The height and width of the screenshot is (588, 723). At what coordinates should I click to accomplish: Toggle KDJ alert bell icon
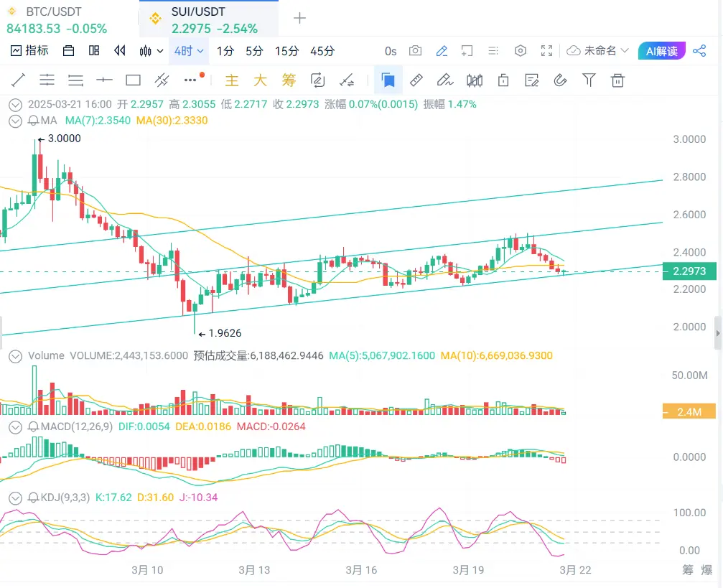point(33,498)
